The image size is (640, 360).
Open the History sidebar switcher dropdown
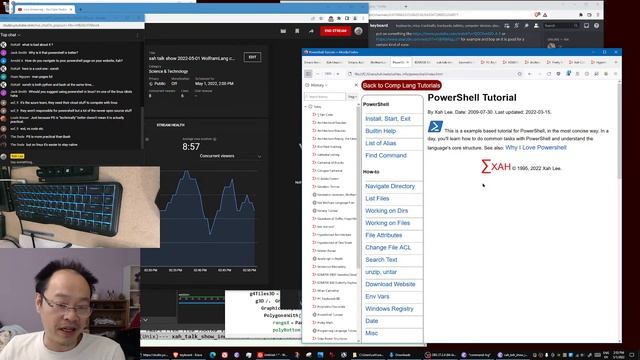click(x=317, y=85)
